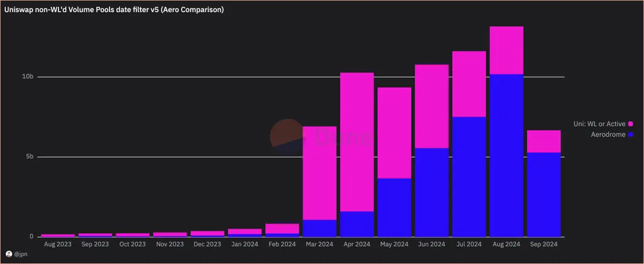Click the May 2024 blue Aerodrome segment
This screenshot has height=264, width=644.
tap(394, 208)
